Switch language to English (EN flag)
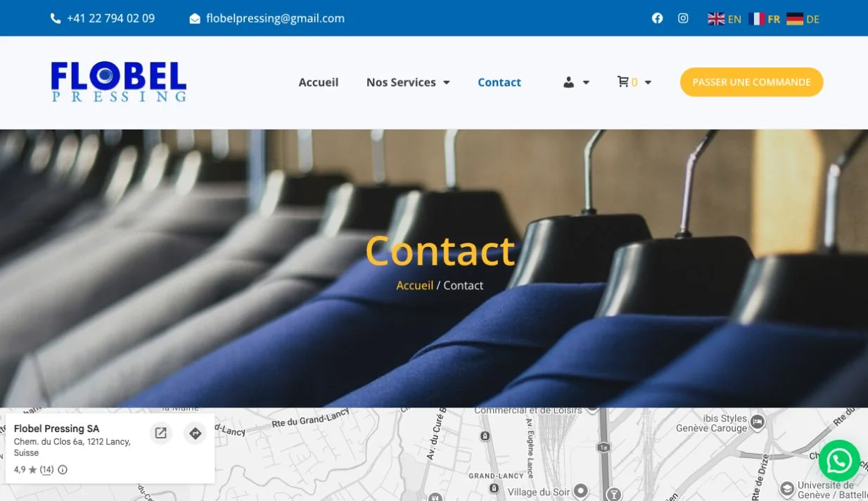This screenshot has width=868, height=501. (x=725, y=19)
